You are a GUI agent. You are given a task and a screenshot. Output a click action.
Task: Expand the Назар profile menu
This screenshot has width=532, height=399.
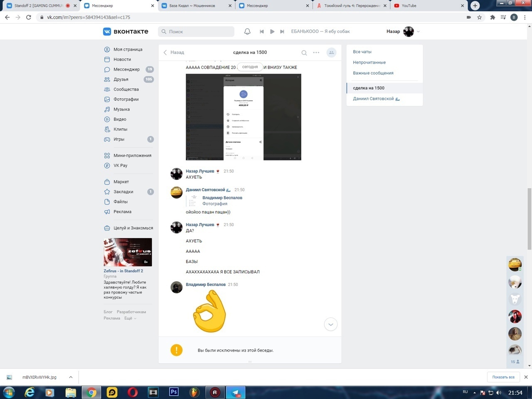(418, 32)
